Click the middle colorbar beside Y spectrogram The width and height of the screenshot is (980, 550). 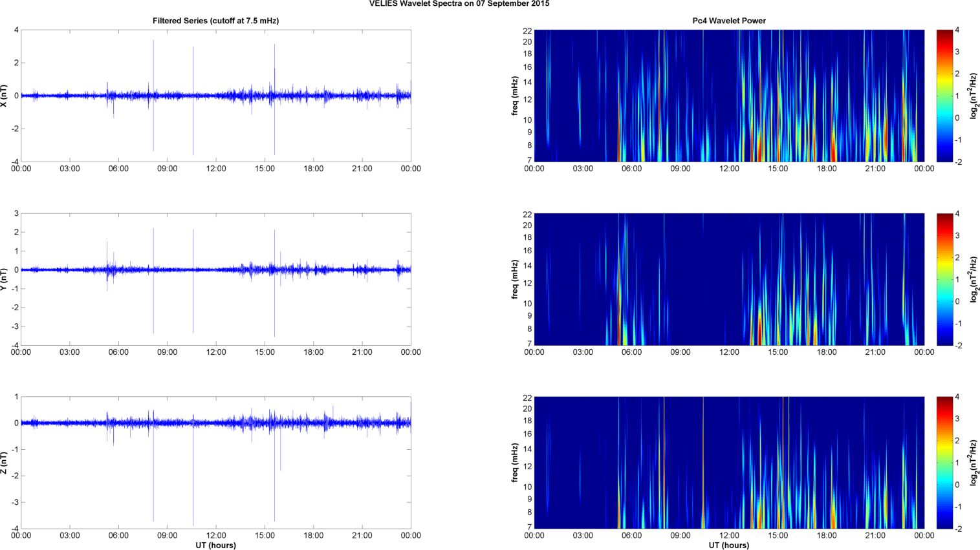click(x=944, y=279)
